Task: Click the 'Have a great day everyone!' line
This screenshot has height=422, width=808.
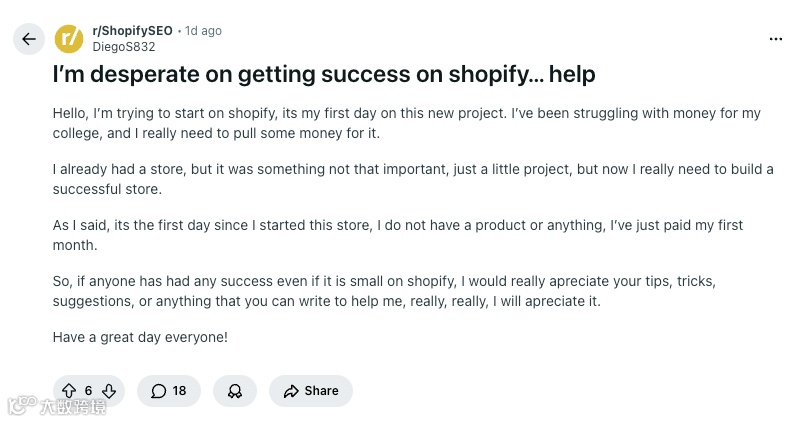Action: point(140,337)
